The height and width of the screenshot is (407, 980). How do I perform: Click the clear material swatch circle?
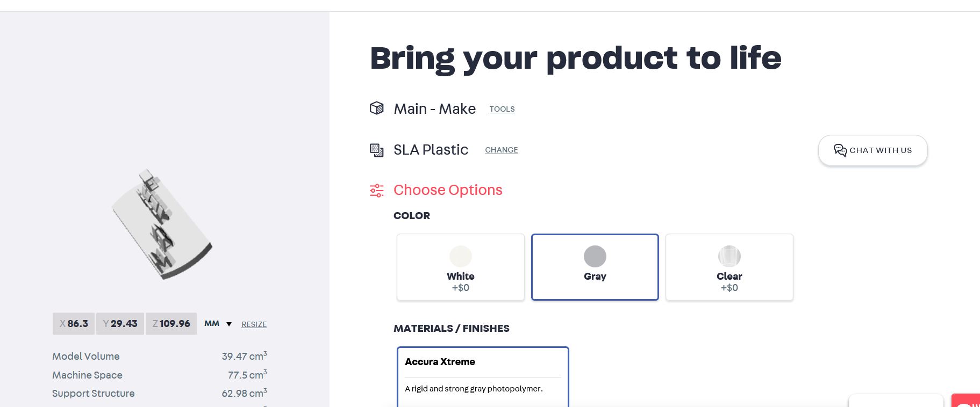(729, 256)
